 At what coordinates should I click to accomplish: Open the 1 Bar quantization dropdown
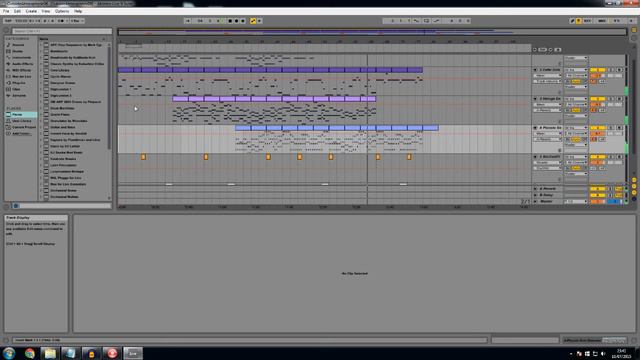[77, 21]
